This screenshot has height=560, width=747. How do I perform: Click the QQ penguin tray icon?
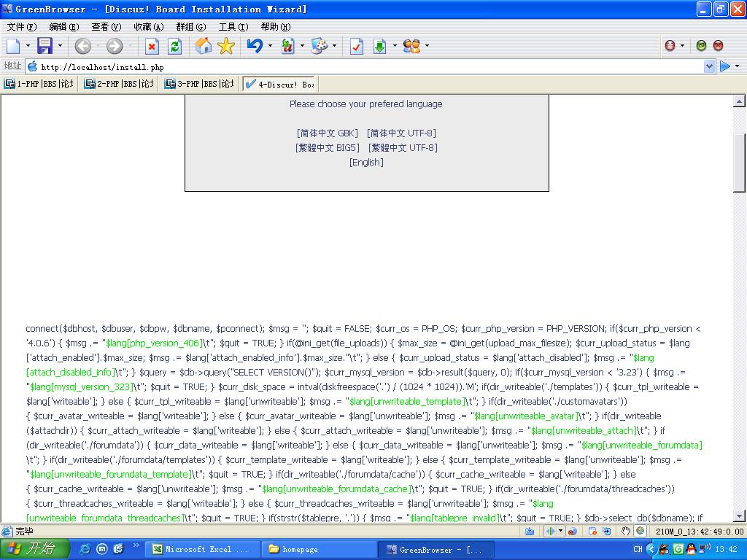691,549
